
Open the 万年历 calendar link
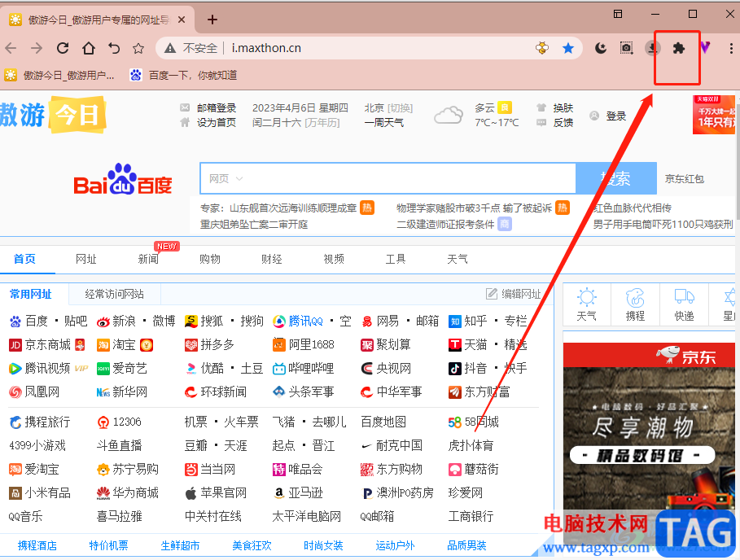pos(322,123)
